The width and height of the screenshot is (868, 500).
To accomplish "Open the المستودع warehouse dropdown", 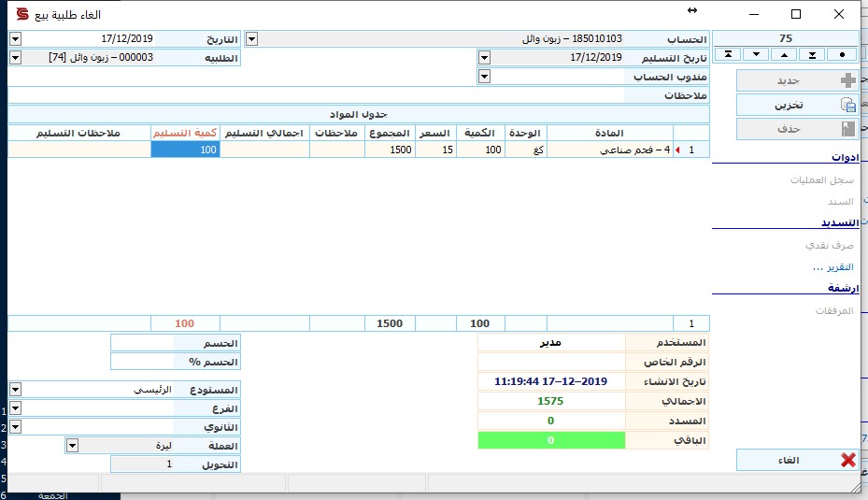I will click(x=16, y=390).
